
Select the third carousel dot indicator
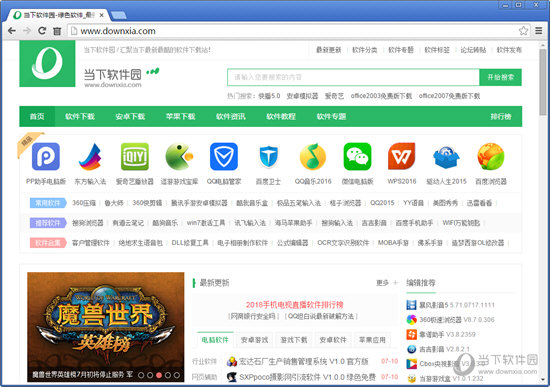coord(159,375)
